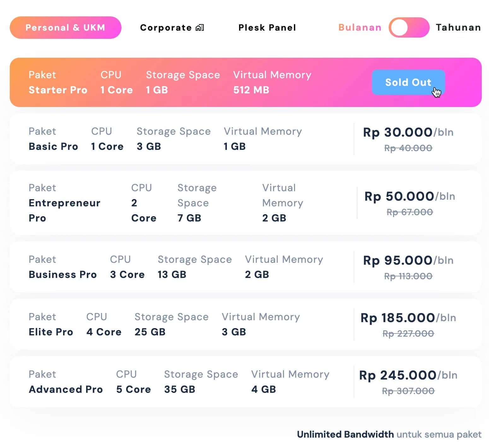Click the Rp 185.000/bln price for Elite Pro
Image resolution: width=489 pixels, height=448 pixels.
point(408,318)
